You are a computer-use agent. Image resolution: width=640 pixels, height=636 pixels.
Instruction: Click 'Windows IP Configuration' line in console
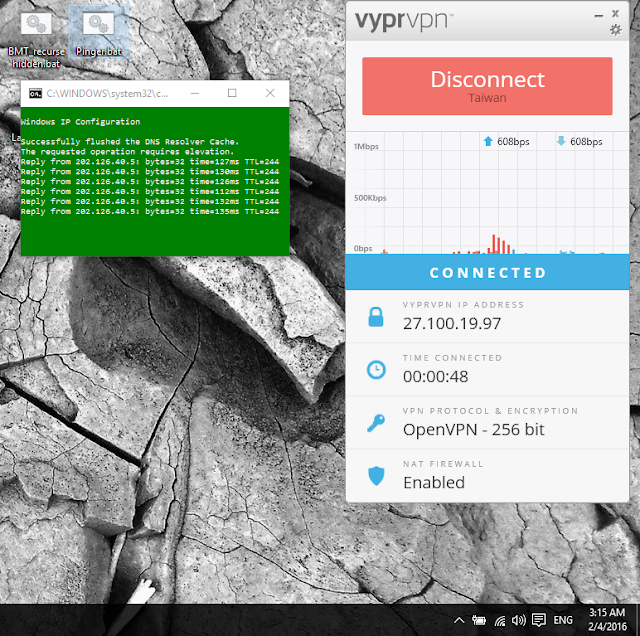80,122
